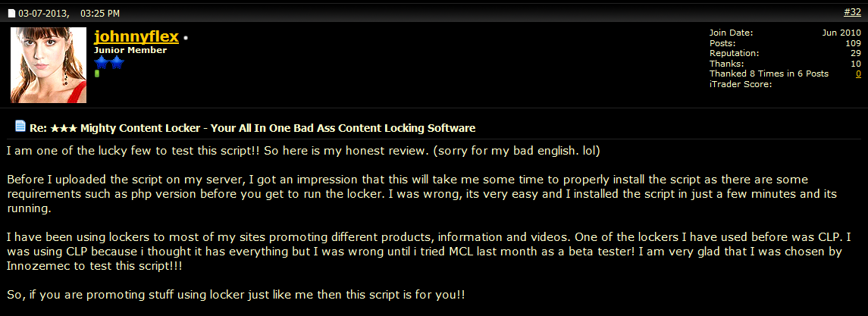This screenshot has height=316, width=868.
Task: Click the first blue rank star
Action: click(102, 63)
